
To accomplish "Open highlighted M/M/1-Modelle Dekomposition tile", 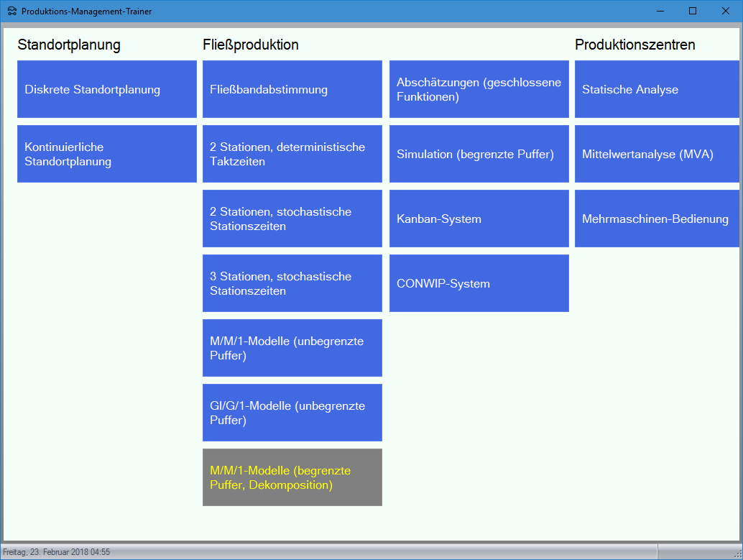I will (x=292, y=477).
